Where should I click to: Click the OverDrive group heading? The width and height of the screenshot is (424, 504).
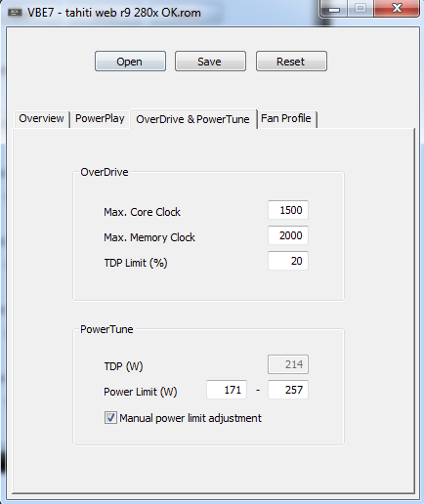pos(105,172)
